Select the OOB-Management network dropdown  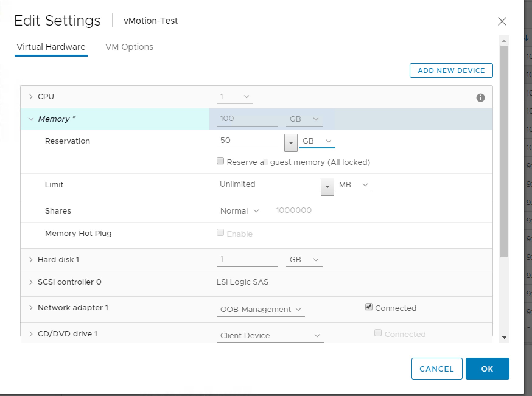point(261,309)
